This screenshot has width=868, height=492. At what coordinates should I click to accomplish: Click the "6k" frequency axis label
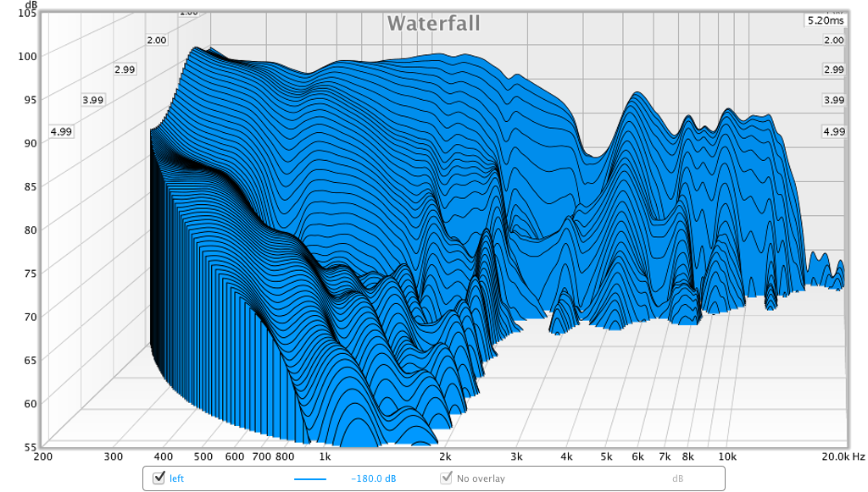(637, 456)
